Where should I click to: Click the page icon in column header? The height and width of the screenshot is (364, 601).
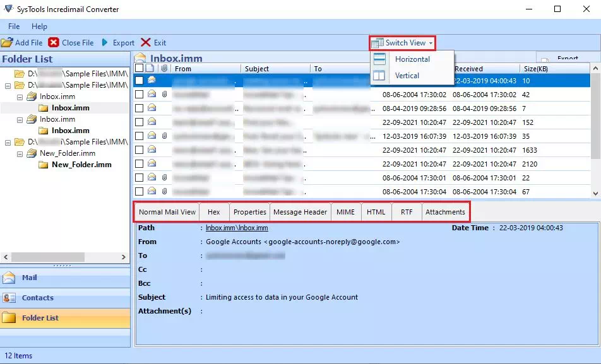point(150,68)
